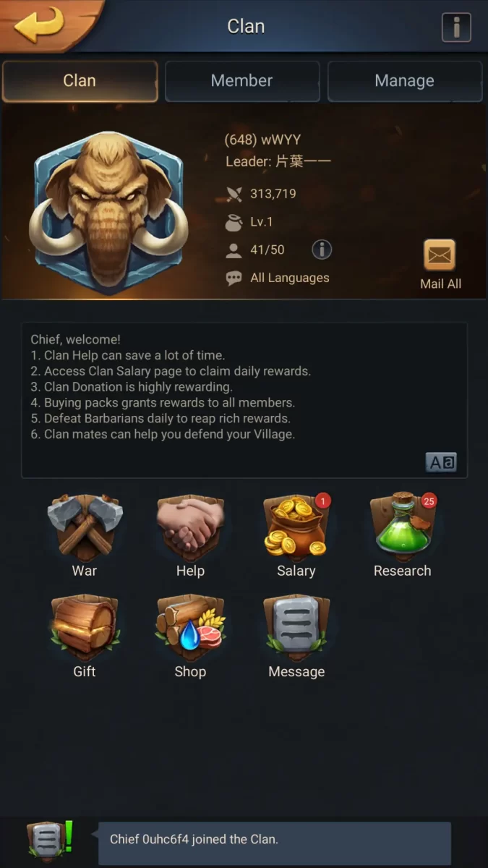Tap the mammoth clan emblem
The width and height of the screenshot is (488, 868).
tap(108, 213)
